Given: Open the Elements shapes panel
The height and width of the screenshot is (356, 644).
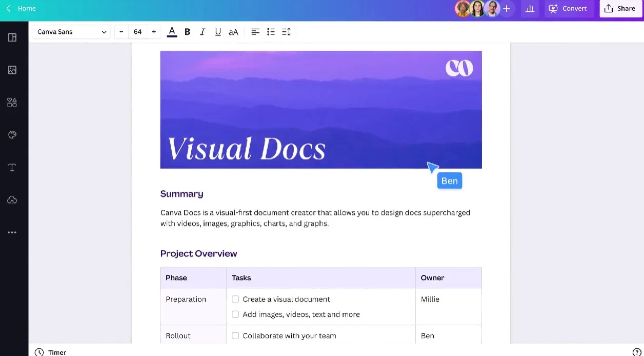Looking at the screenshot, I should tap(12, 103).
